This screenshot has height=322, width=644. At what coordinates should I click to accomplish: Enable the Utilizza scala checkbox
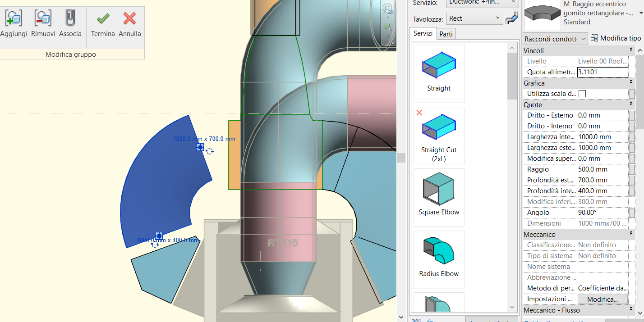coord(582,93)
